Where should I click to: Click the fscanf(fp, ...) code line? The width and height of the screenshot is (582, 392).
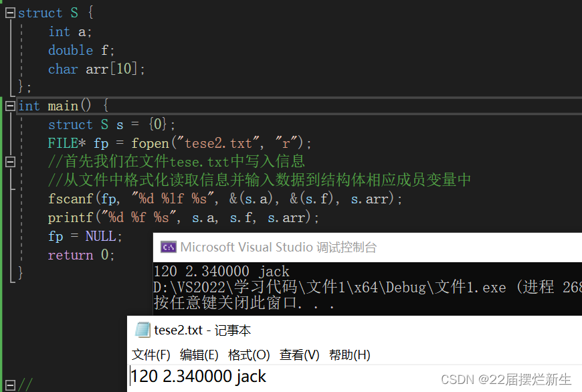pos(225,199)
